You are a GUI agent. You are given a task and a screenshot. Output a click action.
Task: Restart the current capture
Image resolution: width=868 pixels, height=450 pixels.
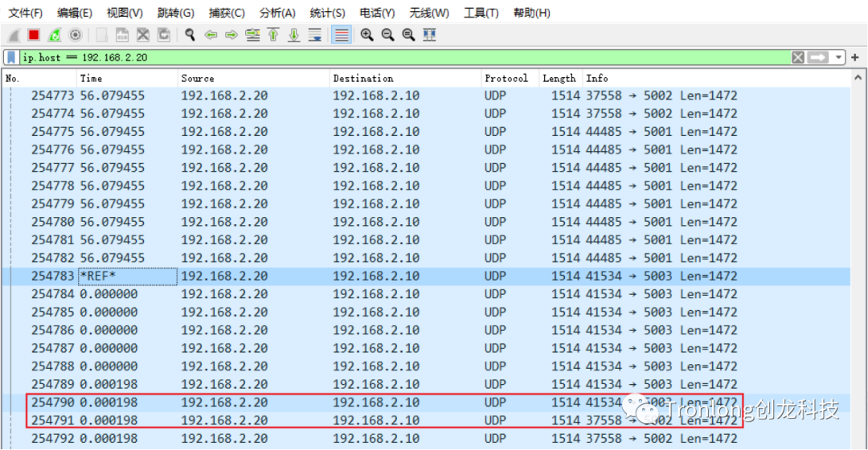55,35
